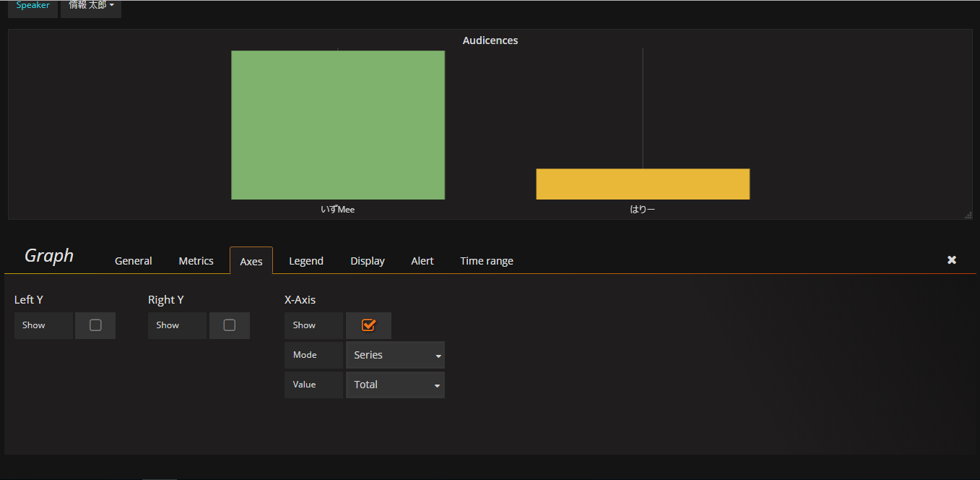Viewport: 980px width, 480px height.
Task: Click the yellow はりー bar
Action: pos(642,184)
